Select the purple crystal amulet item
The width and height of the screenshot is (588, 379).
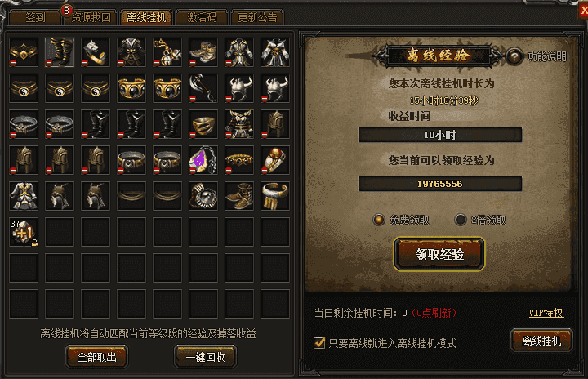click(203, 160)
